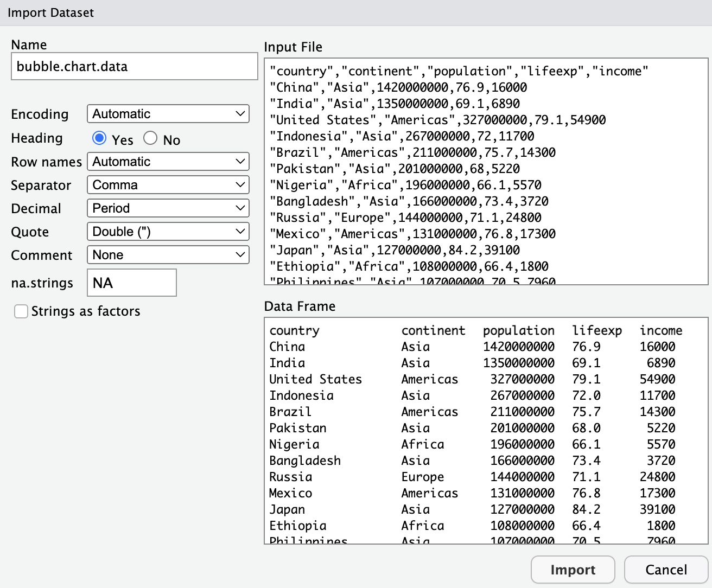Screen dimensions: 712x588
Task: Click the Separator dropdown chevron
Action: click(240, 184)
